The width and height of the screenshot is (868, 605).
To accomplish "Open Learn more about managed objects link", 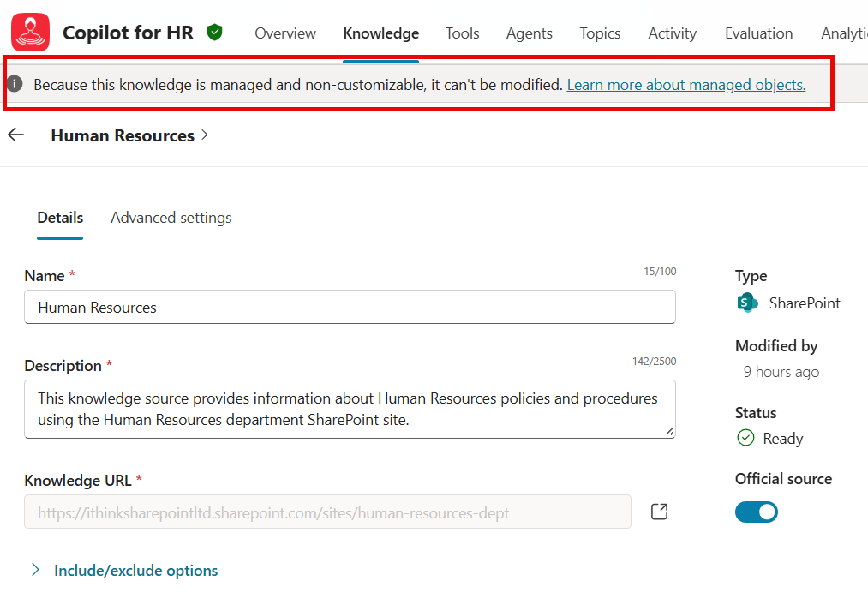I will [685, 84].
